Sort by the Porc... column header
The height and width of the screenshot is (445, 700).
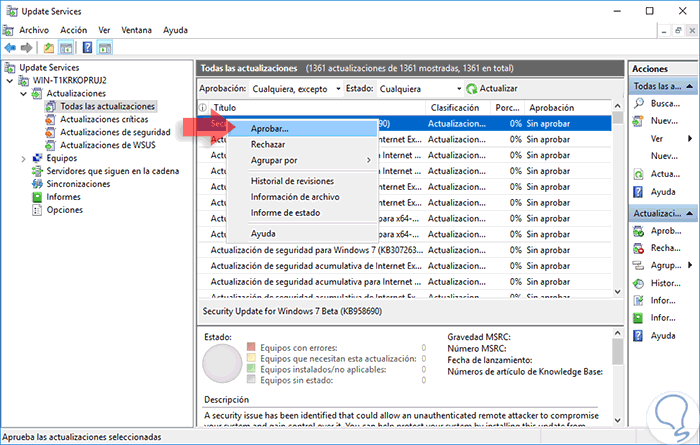coord(507,108)
